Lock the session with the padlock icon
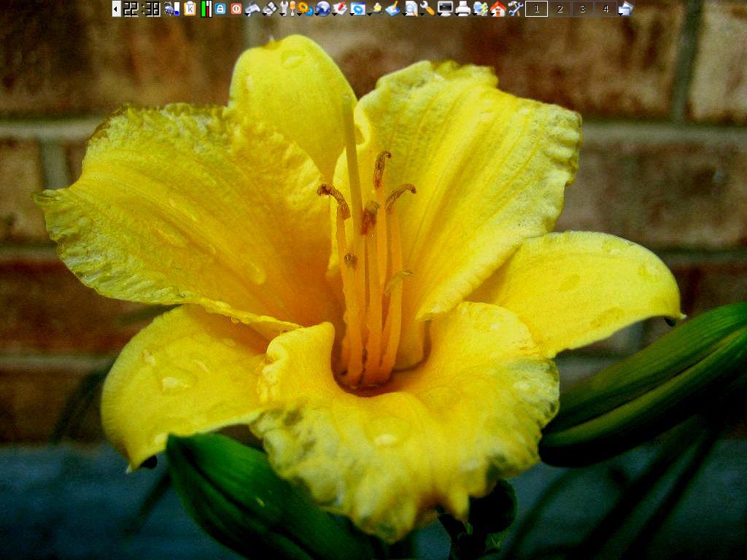 [x=220, y=9]
